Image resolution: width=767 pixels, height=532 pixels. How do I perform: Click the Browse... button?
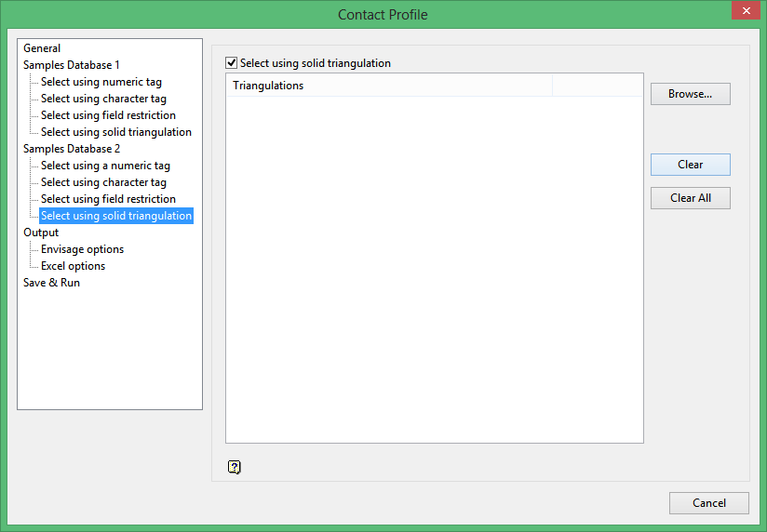(x=690, y=94)
